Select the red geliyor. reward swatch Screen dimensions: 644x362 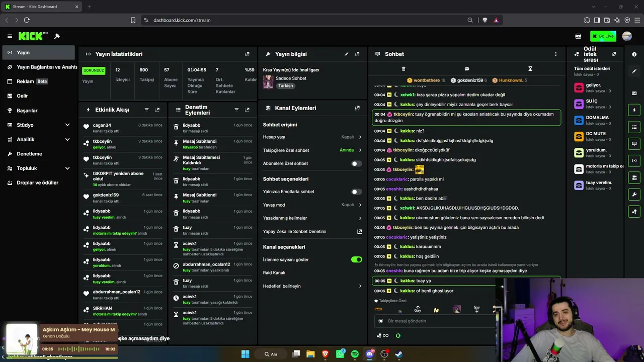(x=579, y=87)
